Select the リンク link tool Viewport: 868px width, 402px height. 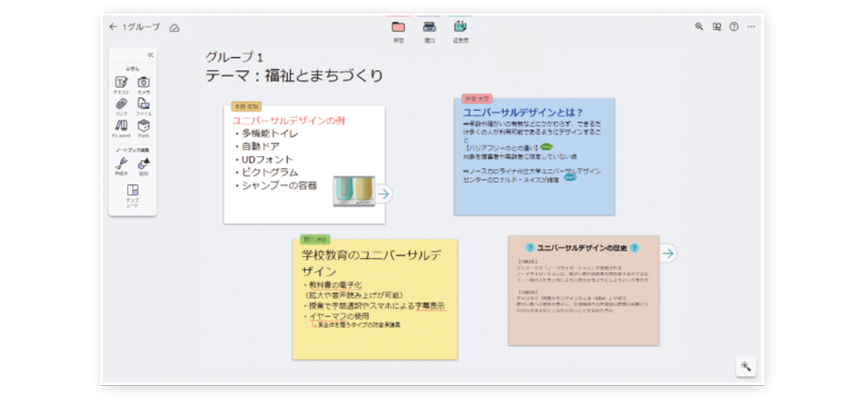pos(121,105)
